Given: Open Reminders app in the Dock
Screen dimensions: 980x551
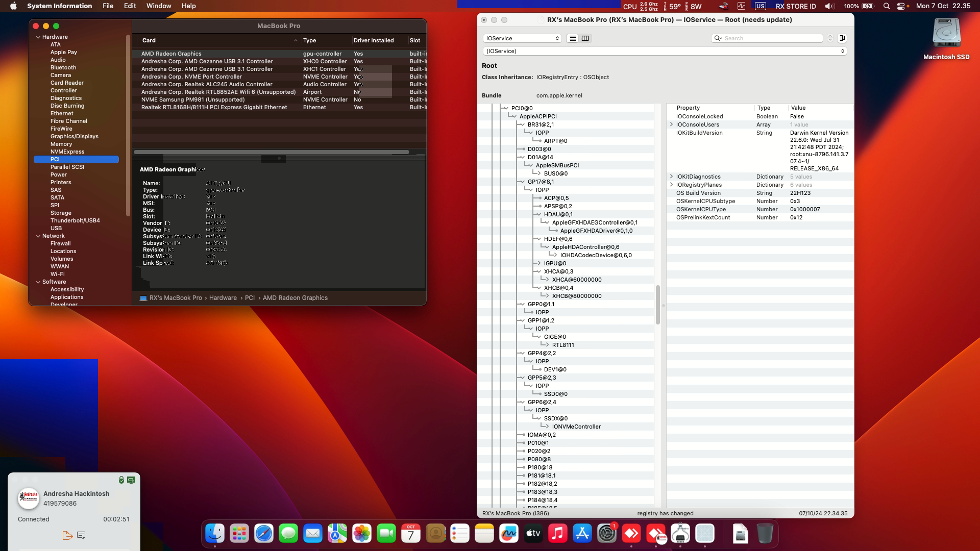Looking at the screenshot, I should (460, 534).
